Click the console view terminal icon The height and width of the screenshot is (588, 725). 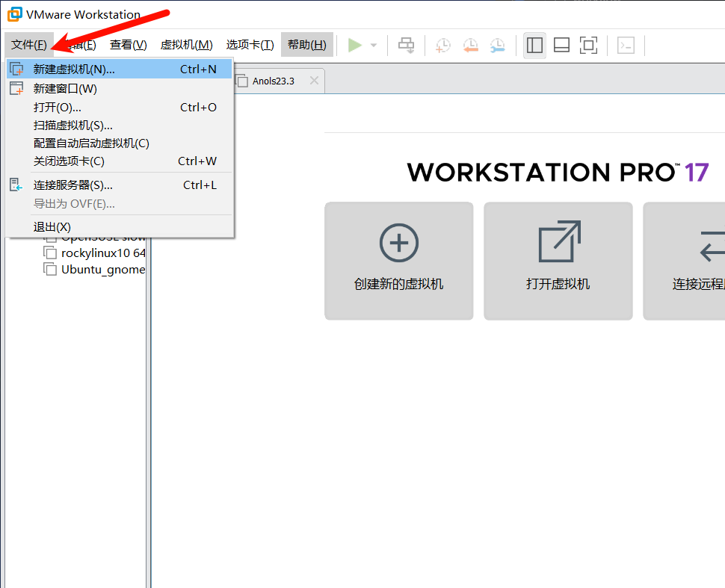click(x=626, y=46)
